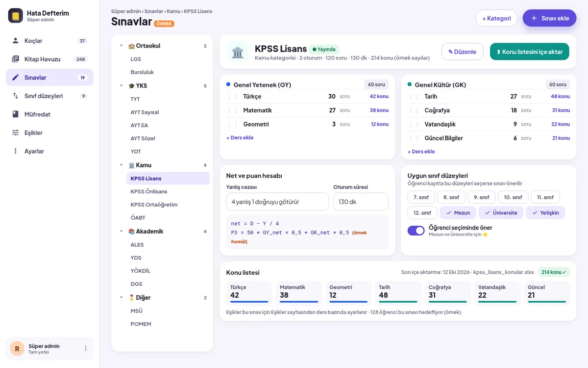Click the Sınav ekle button
The height and width of the screenshot is (368, 588).
click(x=549, y=18)
